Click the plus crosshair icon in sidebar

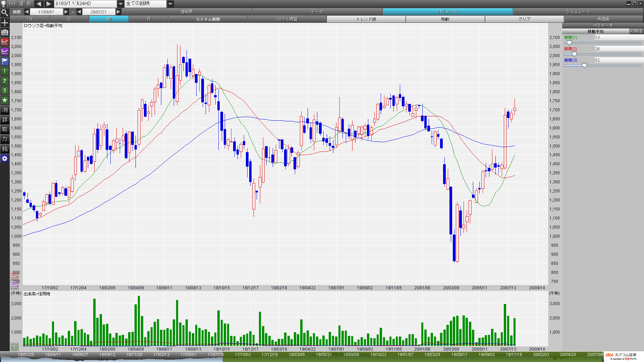5,23
